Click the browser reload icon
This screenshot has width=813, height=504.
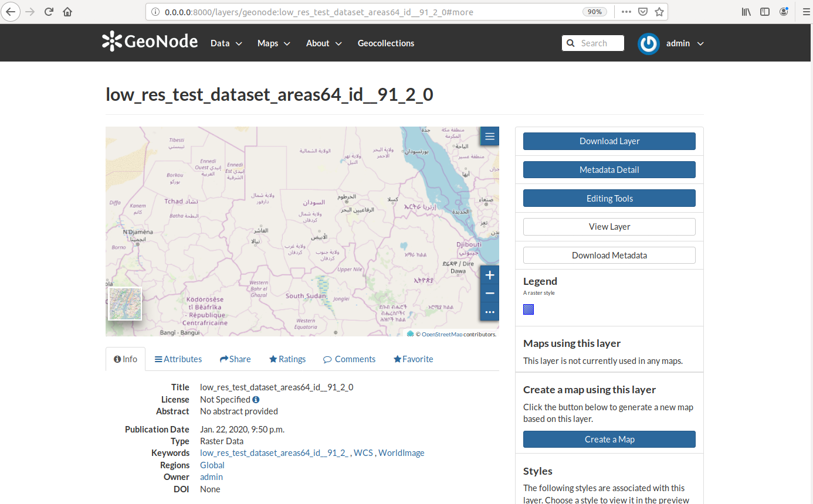[x=49, y=12]
